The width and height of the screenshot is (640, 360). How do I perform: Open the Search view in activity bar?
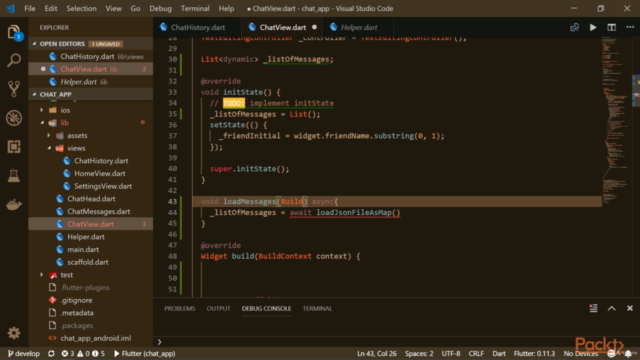click(14, 60)
